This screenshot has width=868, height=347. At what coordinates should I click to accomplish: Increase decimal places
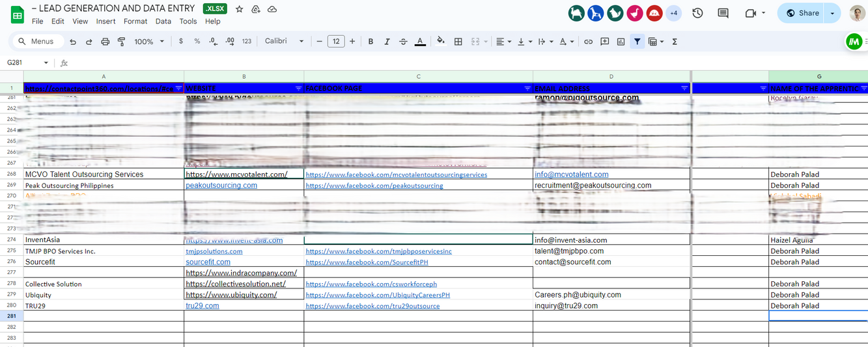click(x=230, y=42)
